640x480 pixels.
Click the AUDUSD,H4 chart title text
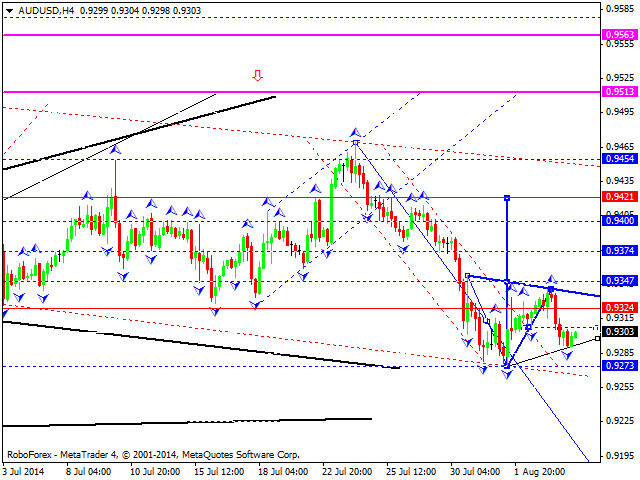click(x=46, y=11)
